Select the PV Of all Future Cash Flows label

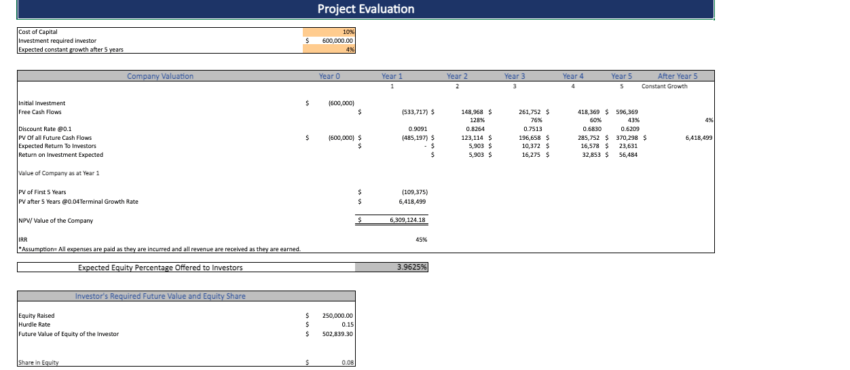[55, 138]
